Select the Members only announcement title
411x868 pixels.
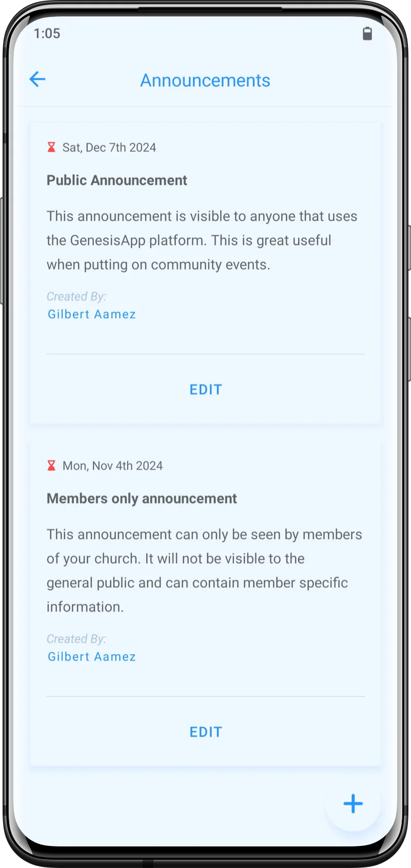click(142, 499)
